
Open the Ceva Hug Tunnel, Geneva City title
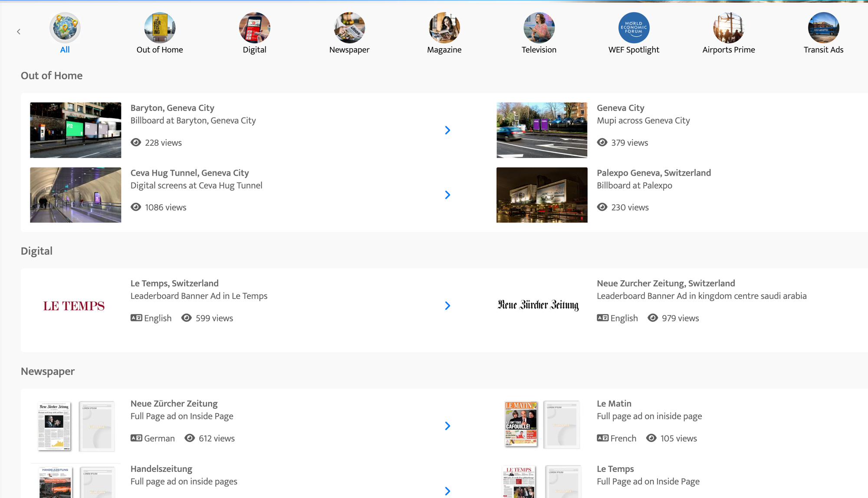tap(190, 173)
